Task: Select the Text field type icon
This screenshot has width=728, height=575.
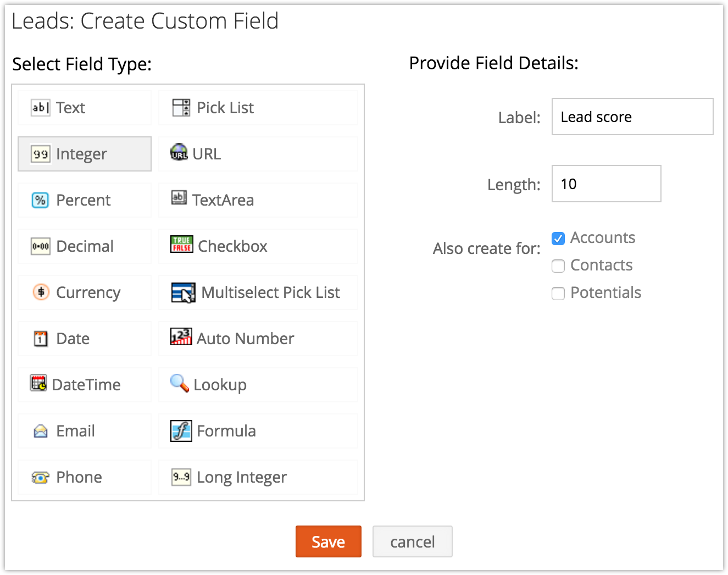Action: 40,108
